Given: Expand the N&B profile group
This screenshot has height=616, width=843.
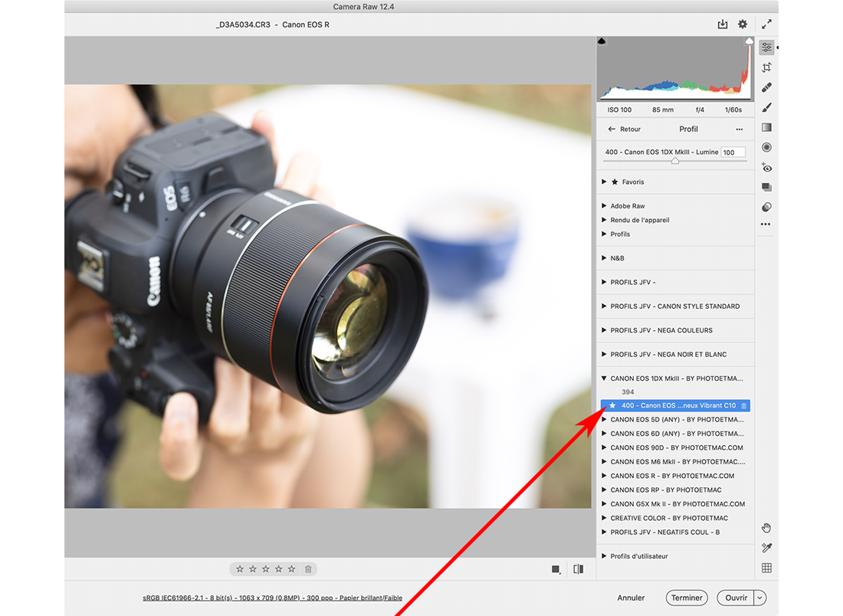Looking at the screenshot, I should [x=604, y=258].
